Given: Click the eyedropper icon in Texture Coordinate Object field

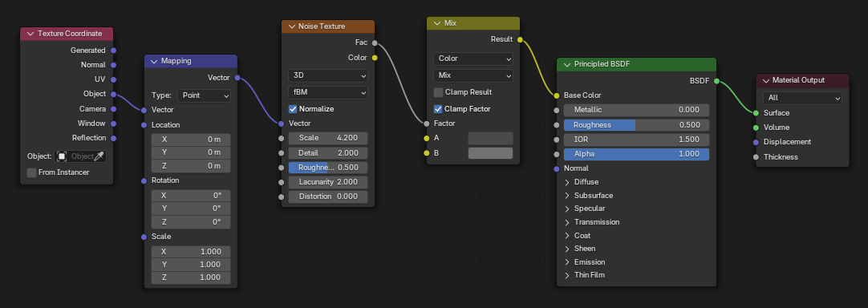Looking at the screenshot, I should pyautogui.click(x=99, y=156).
